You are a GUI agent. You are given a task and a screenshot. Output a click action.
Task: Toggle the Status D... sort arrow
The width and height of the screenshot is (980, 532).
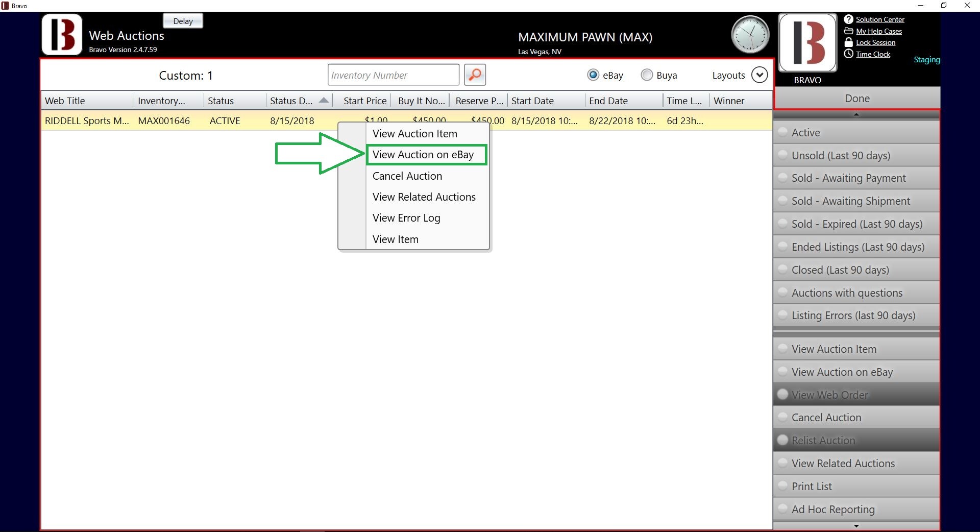click(324, 100)
